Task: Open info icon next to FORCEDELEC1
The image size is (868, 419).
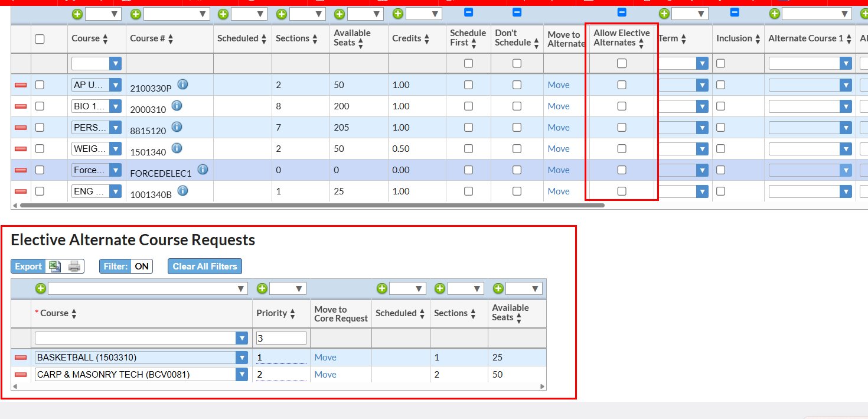Action: [x=203, y=170]
